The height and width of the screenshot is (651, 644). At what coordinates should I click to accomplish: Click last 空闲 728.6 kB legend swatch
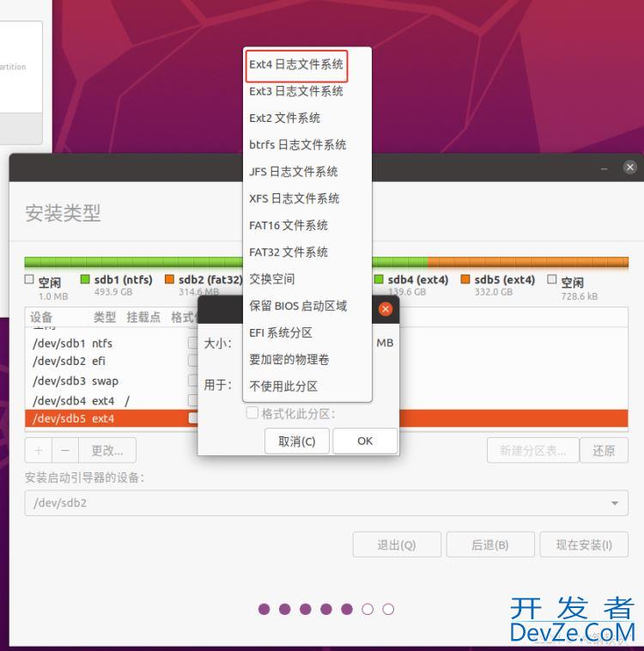click(x=552, y=279)
